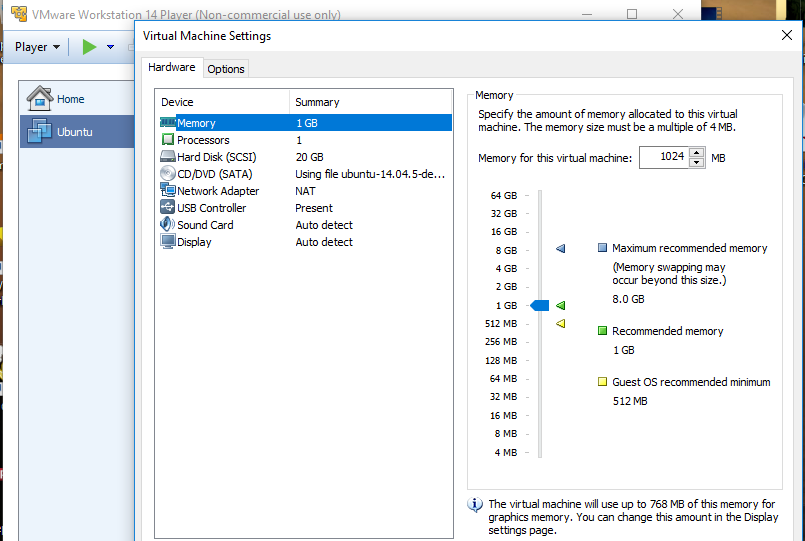Click the green Recommended memory legend square
Screen dimensions: 805x541
click(602, 331)
